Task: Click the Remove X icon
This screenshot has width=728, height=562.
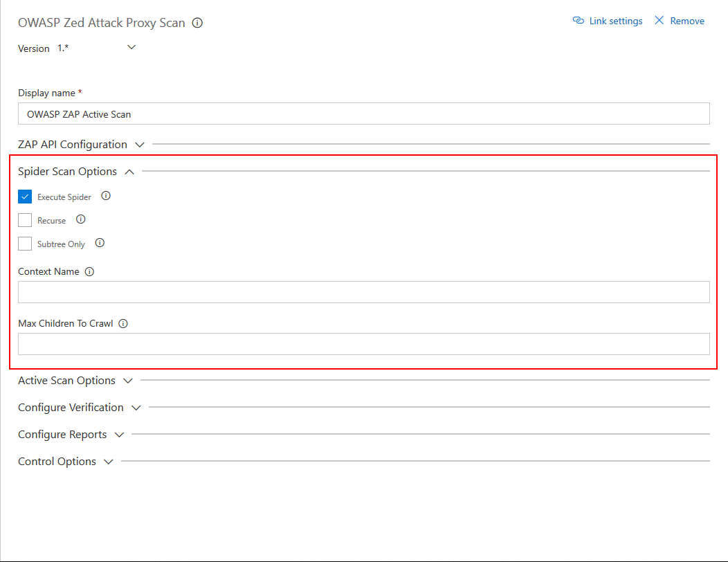Action: pyautogui.click(x=659, y=21)
